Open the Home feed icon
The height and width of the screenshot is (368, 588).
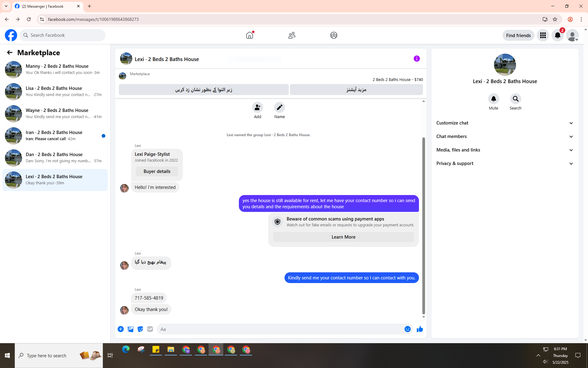[x=250, y=35]
